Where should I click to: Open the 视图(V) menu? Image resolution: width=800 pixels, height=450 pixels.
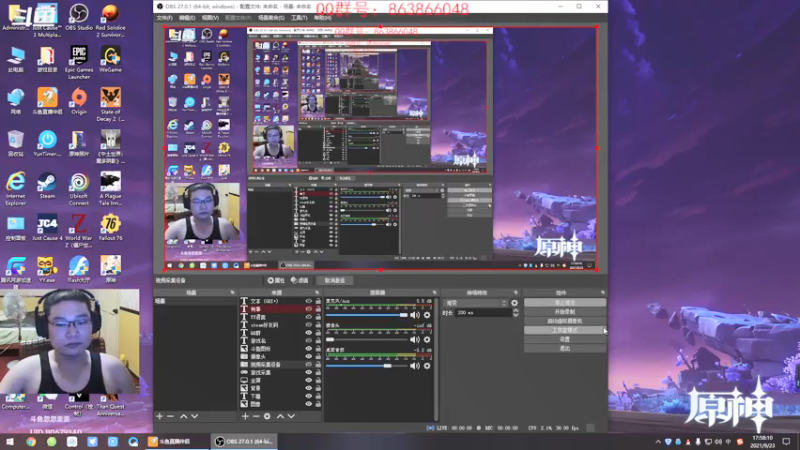[210, 18]
